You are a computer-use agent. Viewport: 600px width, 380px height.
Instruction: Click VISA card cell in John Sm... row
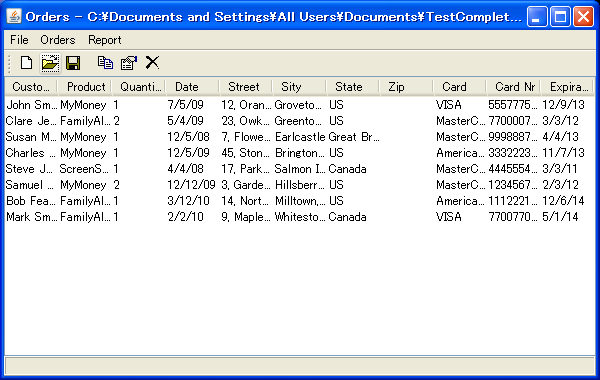pos(460,105)
